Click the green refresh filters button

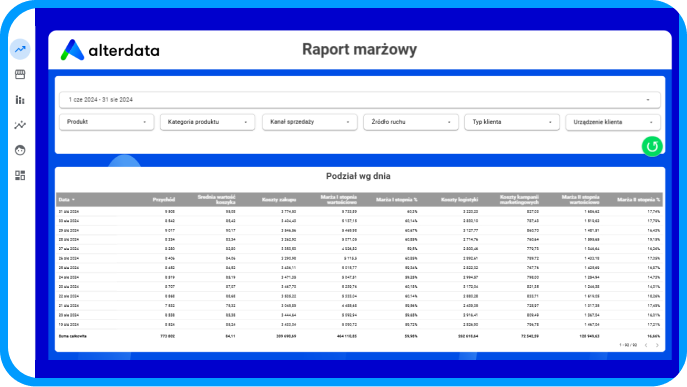tap(652, 146)
